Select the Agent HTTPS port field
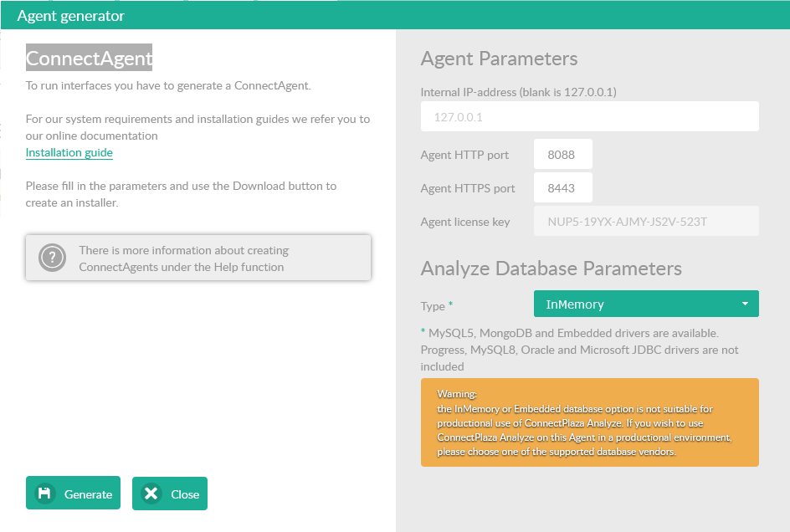The image size is (790, 532). [x=562, y=188]
